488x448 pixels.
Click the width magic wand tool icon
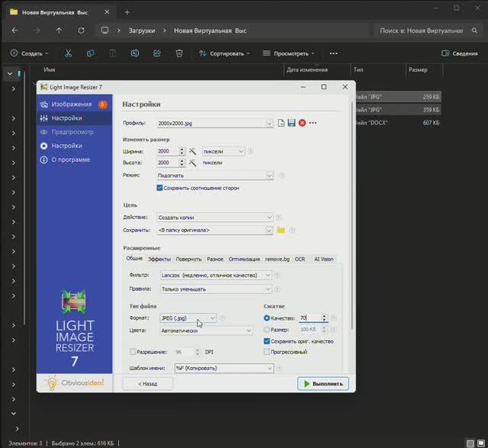tap(193, 151)
